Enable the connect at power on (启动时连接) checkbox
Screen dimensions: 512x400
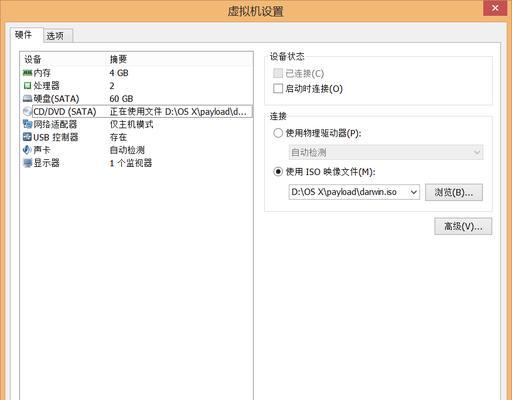[278, 89]
